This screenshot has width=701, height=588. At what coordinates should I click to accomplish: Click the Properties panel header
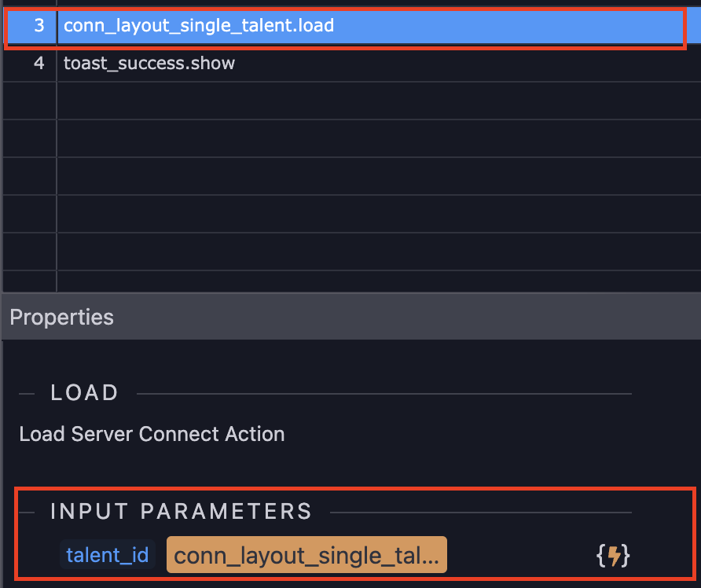[351, 317]
